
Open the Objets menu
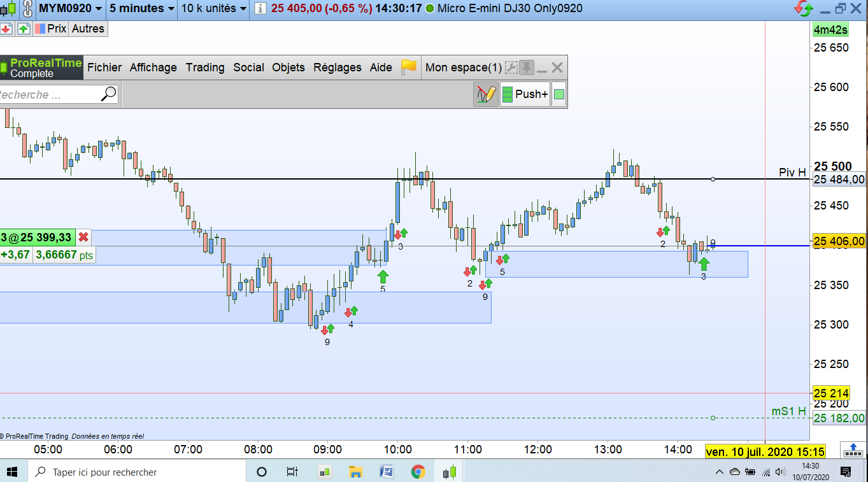pyautogui.click(x=288, y=67)
